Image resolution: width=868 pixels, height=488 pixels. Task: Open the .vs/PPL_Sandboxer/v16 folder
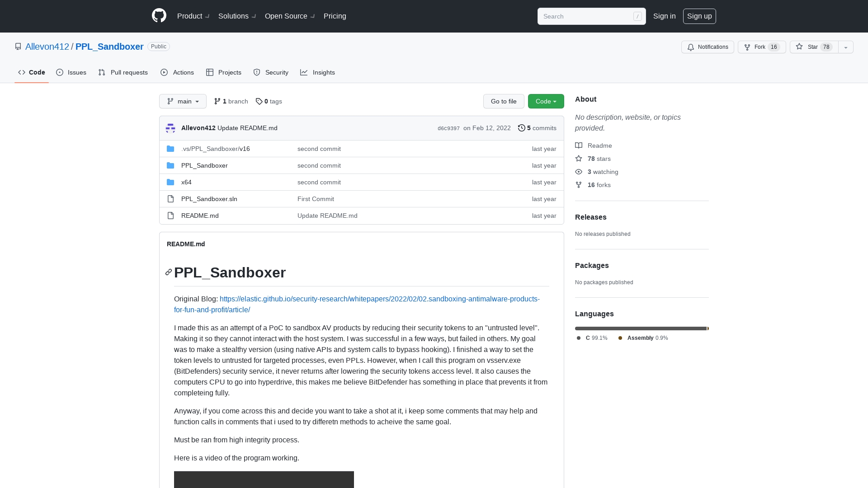point(216,149)
